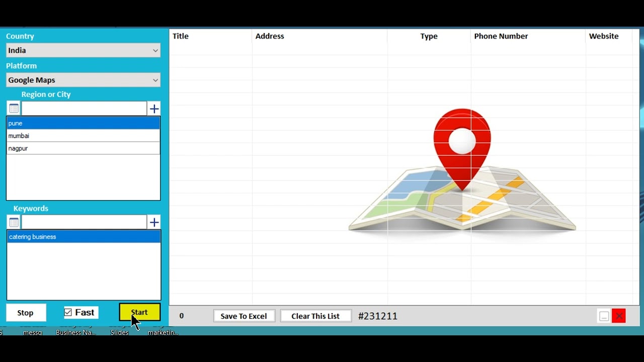The width and height of the screenshot is (644, 362).
Task: Click Save To Excel button
Action: point(244,316)
